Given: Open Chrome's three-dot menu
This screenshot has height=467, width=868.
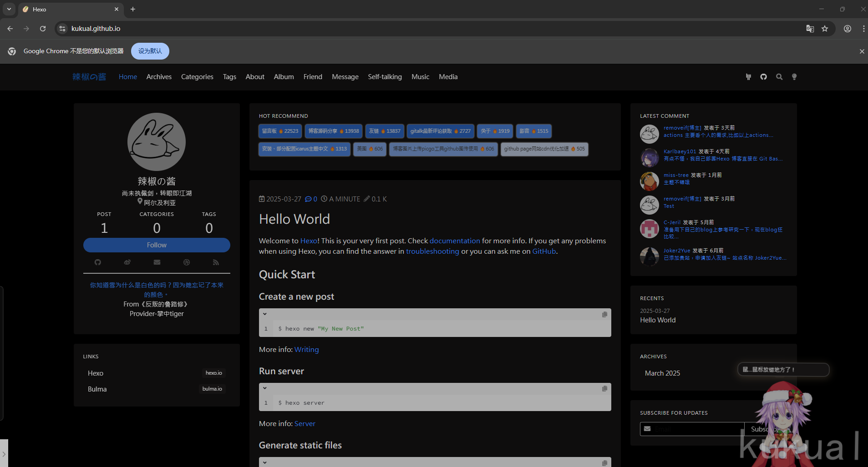Looking at the screenshot, I should 863,29.
